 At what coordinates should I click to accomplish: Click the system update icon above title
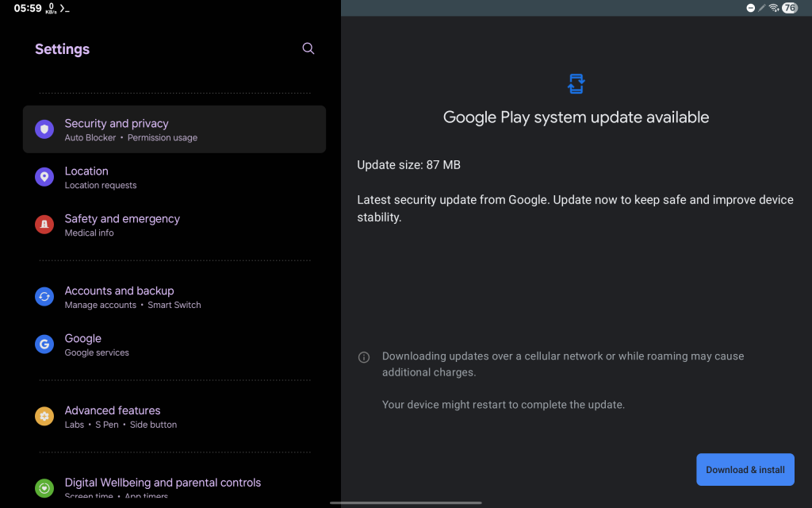[576, 83]
